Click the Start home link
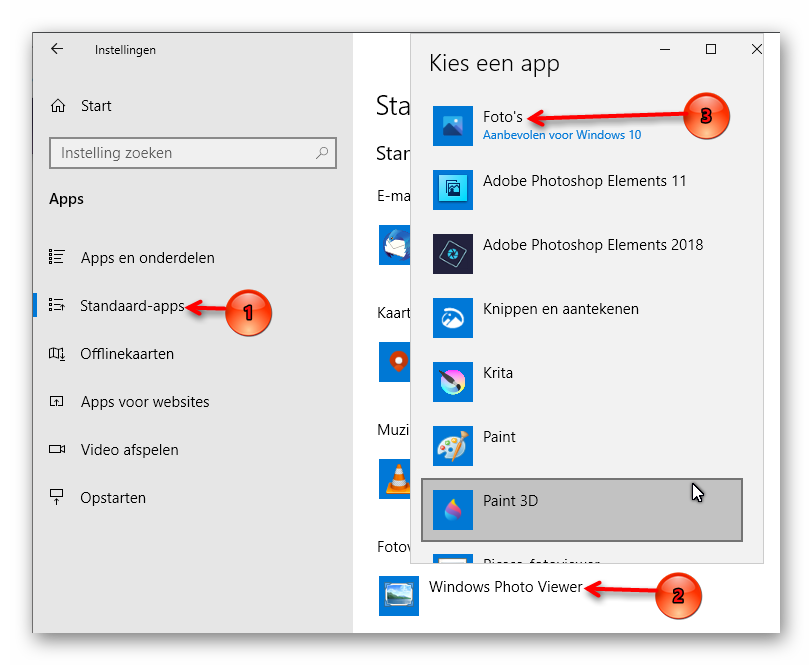The image size is (812, 665). click(x=95, y=106)
